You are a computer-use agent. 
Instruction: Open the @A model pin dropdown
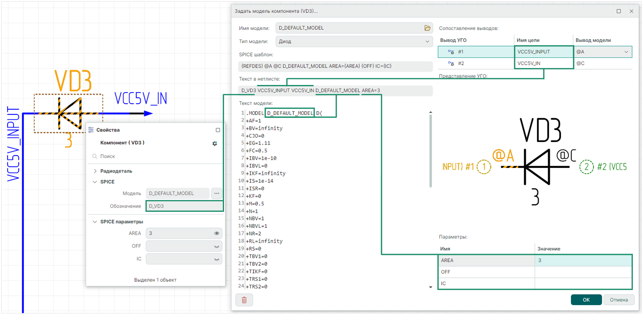point(626,52)
